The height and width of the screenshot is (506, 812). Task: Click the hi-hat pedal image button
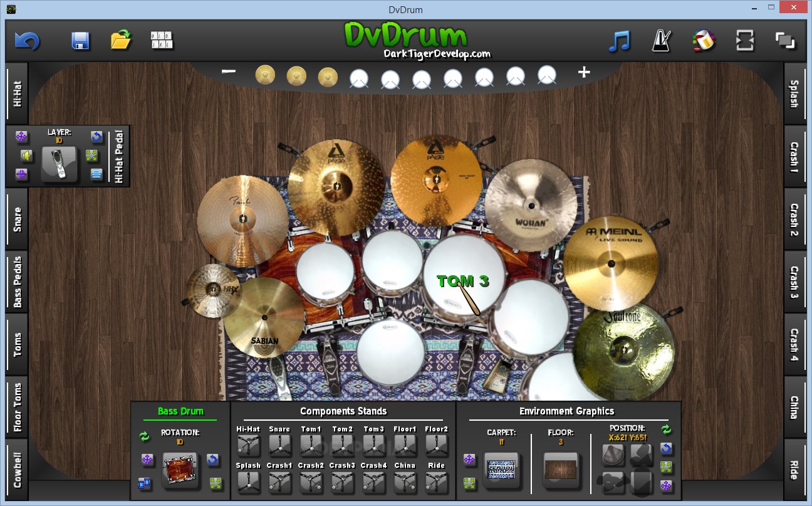pyautogui.click(x=59, y=164)
